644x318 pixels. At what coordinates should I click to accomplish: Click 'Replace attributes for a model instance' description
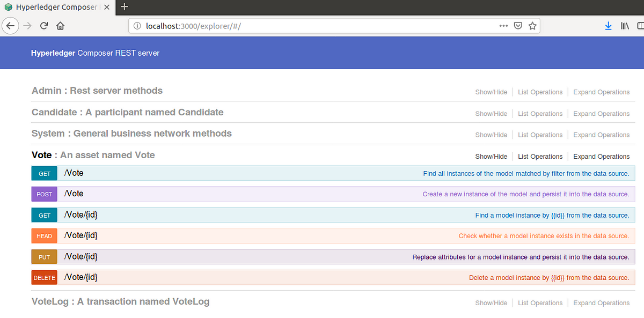pyautogui.click(x=521, y=257)
